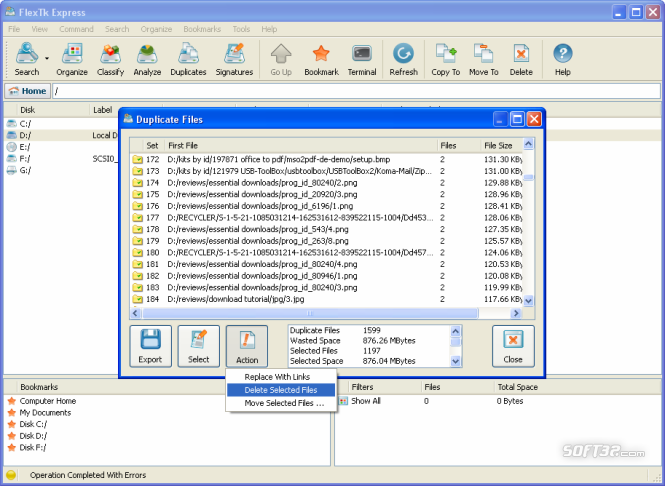Export the duplicate files report
This screenshot has height=486, width=665.
coord(151,346)
